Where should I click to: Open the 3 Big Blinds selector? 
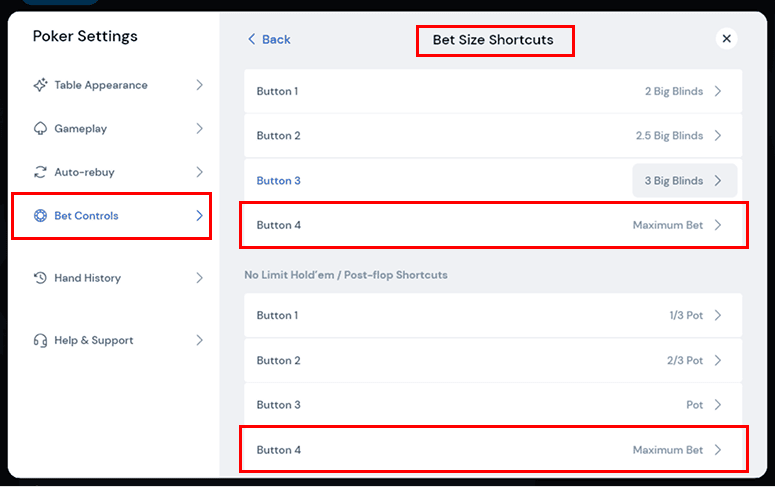(x=685, y=180)
